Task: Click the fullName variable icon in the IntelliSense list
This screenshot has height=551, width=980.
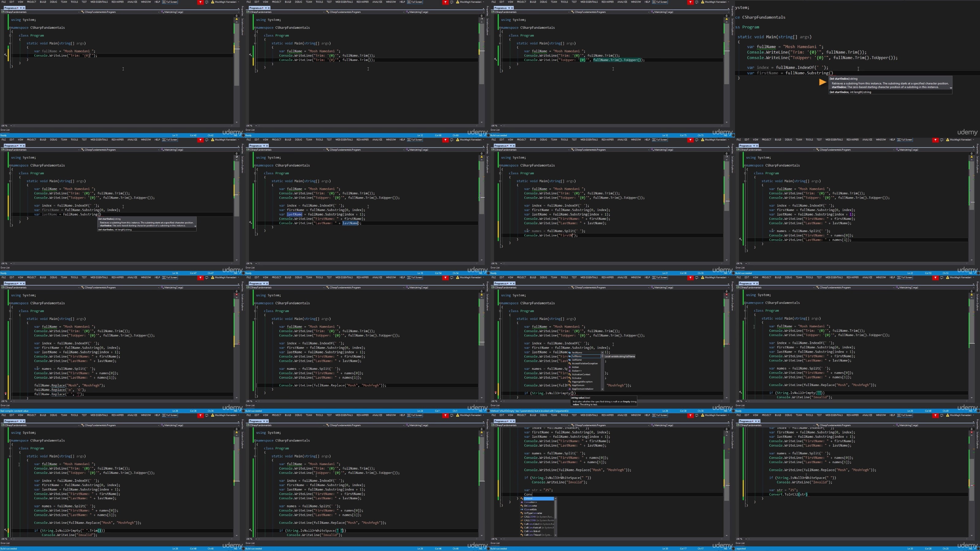Action: (x=570, y=356)
